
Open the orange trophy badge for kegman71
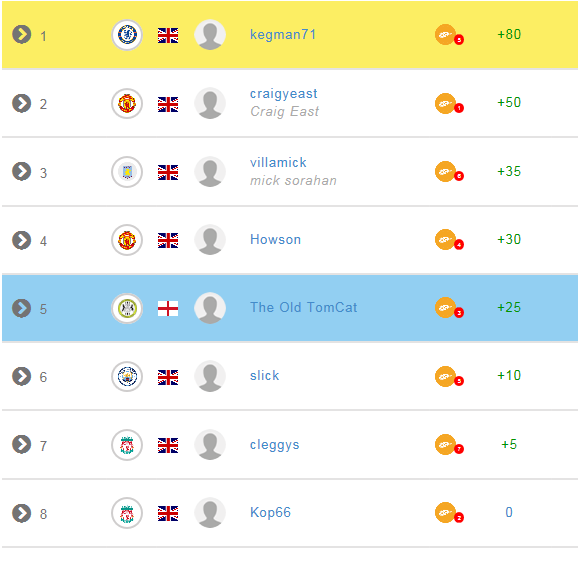point(449,35)
